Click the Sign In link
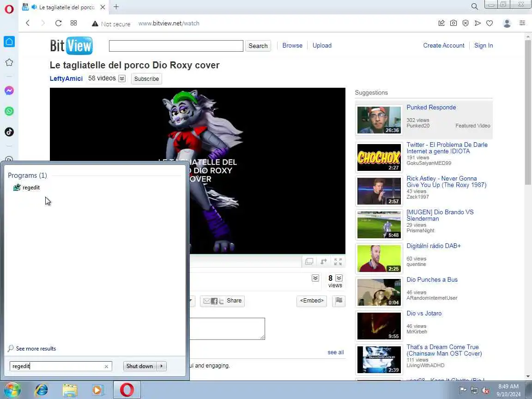 pos(484,45)
